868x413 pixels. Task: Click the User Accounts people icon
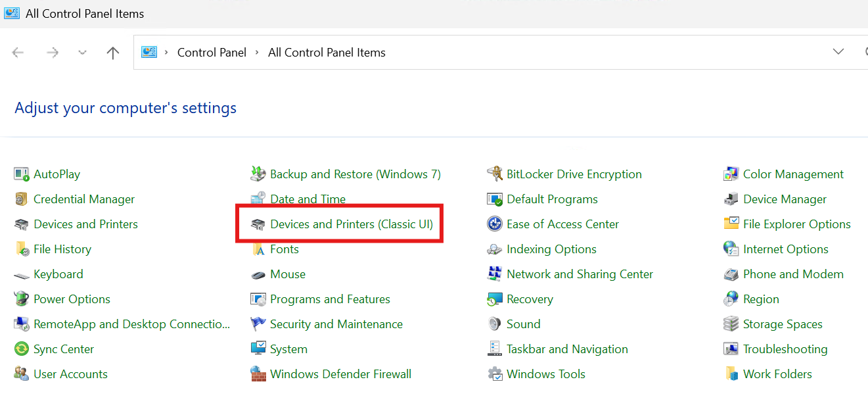[x=22, y=374]
